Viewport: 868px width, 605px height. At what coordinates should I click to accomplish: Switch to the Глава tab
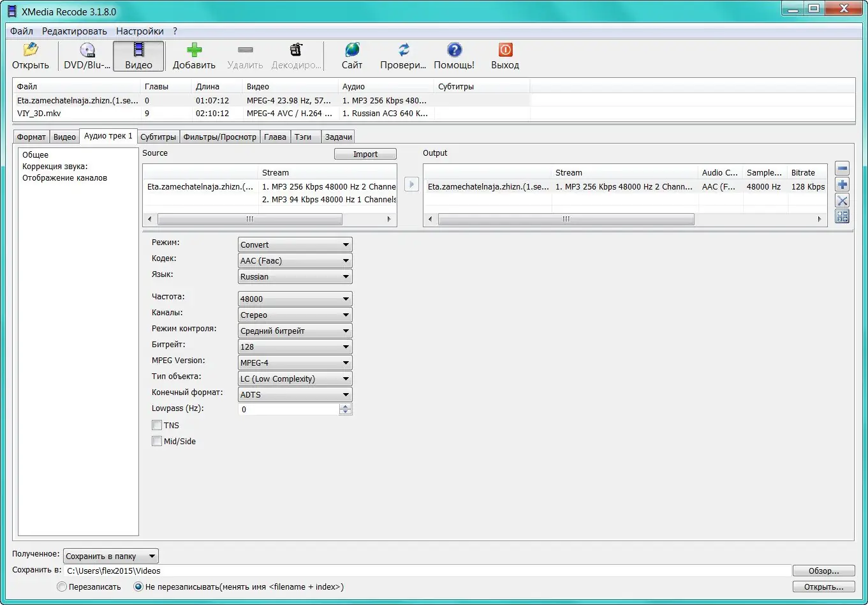[276, 137]
